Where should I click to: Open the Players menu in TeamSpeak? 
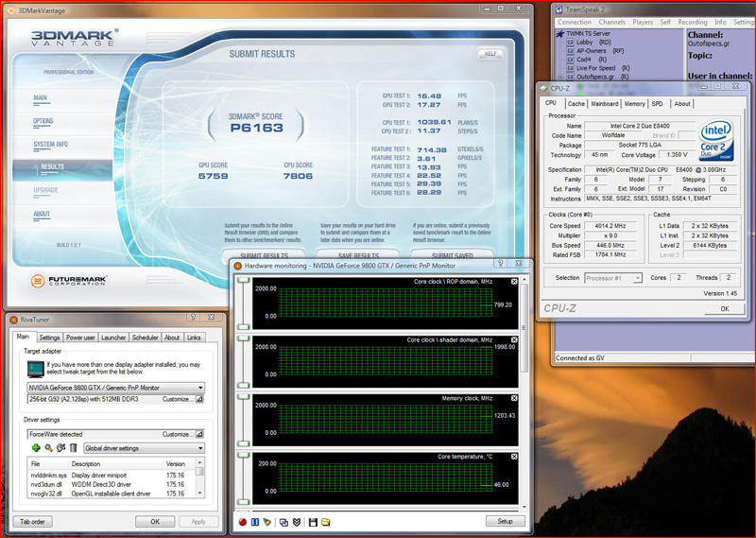pos(643,22)
